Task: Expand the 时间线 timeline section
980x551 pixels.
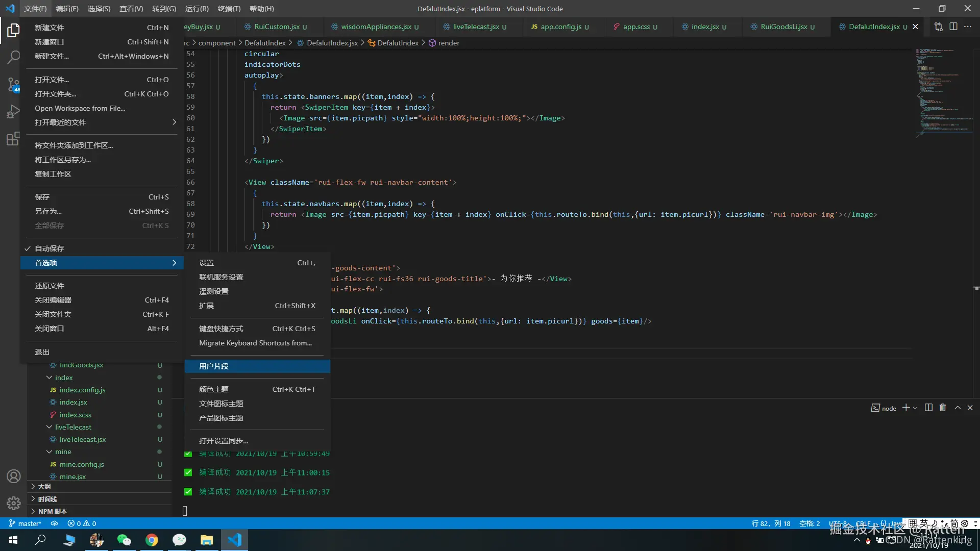Action: tap(47, 499)
